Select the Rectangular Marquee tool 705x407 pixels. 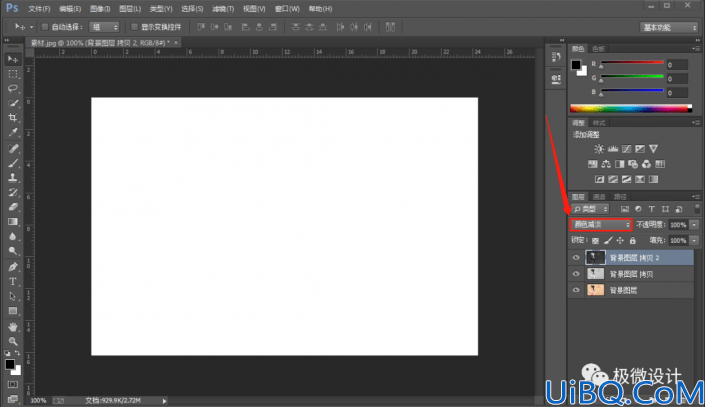13,74
